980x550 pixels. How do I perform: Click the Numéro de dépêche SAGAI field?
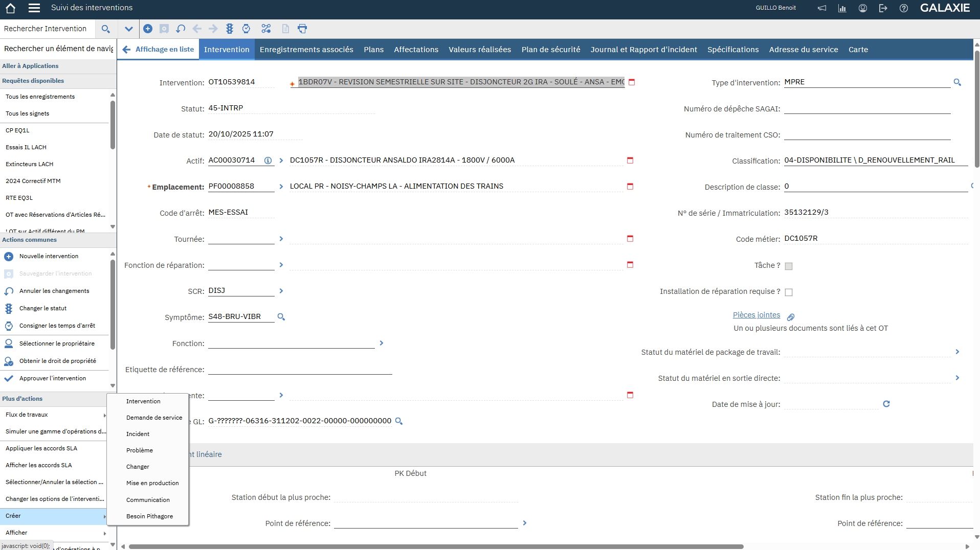[x=867, y=108]
